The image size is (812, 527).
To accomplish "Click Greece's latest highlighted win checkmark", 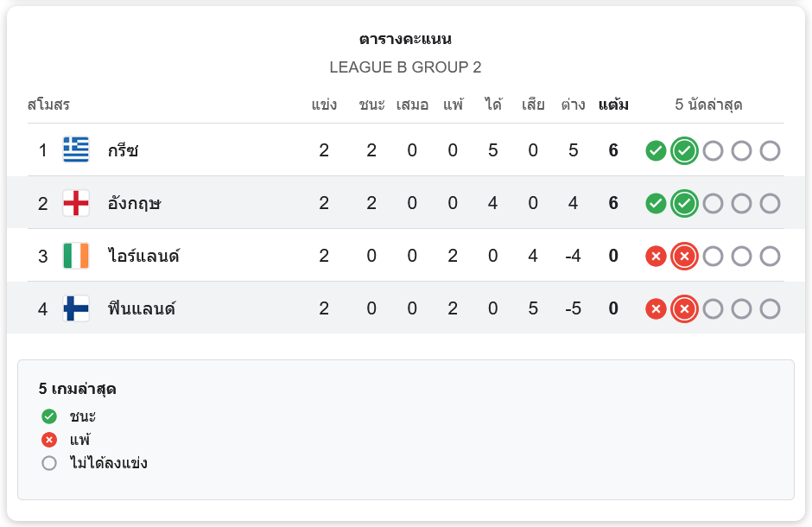I will [x=684, y=150].
